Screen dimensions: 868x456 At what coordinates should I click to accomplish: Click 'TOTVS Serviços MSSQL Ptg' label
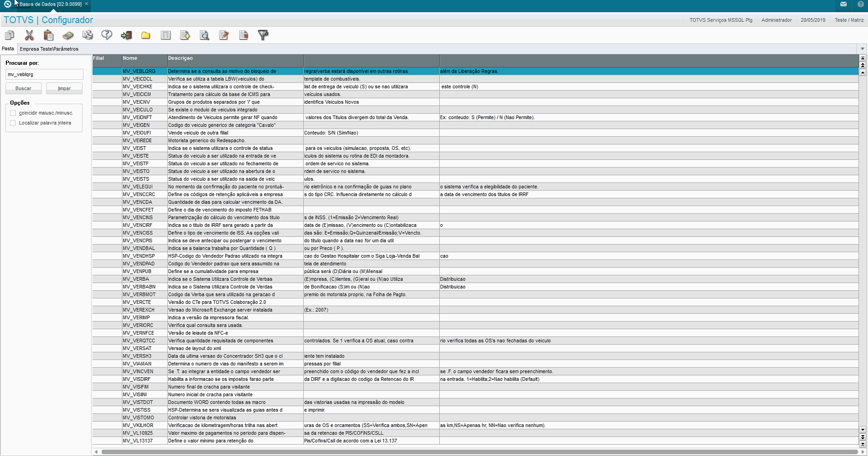pos(721,20)
